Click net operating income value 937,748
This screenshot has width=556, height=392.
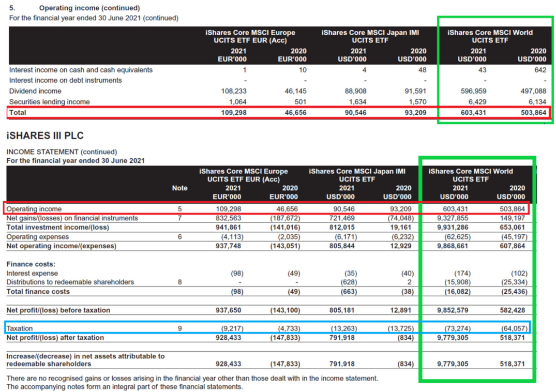[x=229, y=246]
